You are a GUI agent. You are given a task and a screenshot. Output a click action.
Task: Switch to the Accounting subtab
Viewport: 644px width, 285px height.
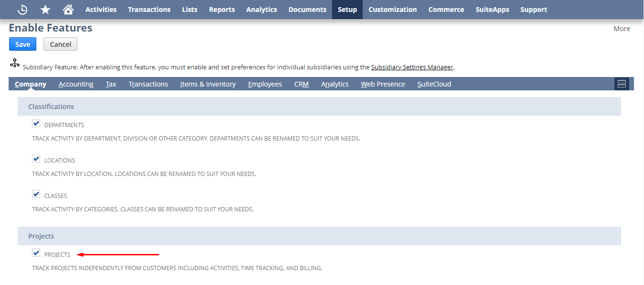(76, 84)
